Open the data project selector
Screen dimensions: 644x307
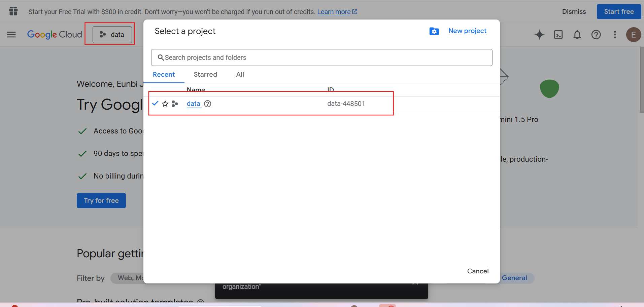[x=112, y=34]
